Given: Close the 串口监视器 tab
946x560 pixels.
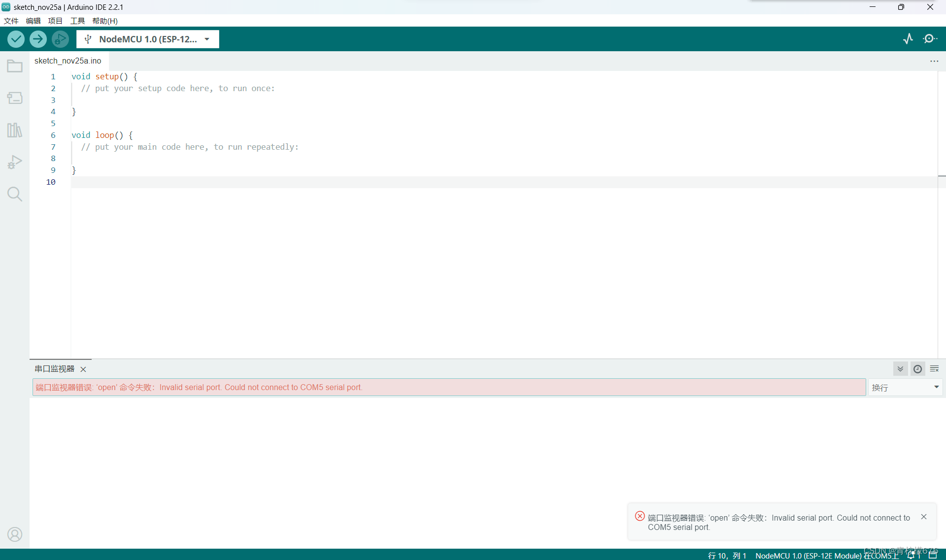Looking at the screenshot, I should [83, 369].
